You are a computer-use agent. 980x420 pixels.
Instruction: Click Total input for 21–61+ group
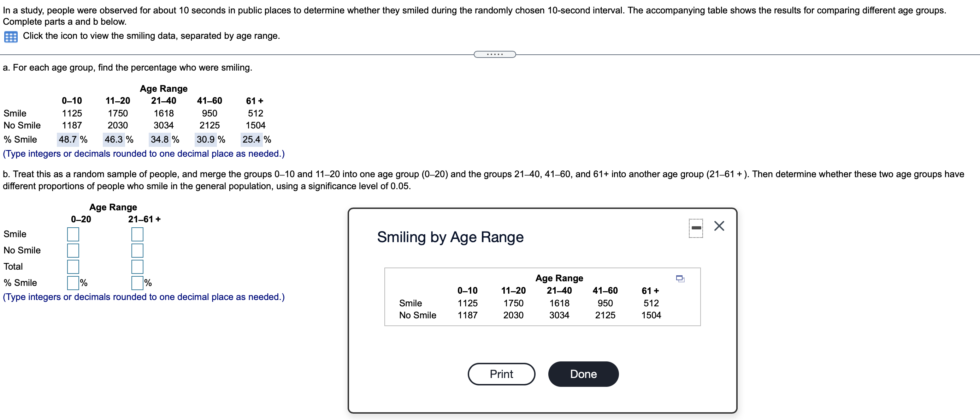click(x=137, y=267)
